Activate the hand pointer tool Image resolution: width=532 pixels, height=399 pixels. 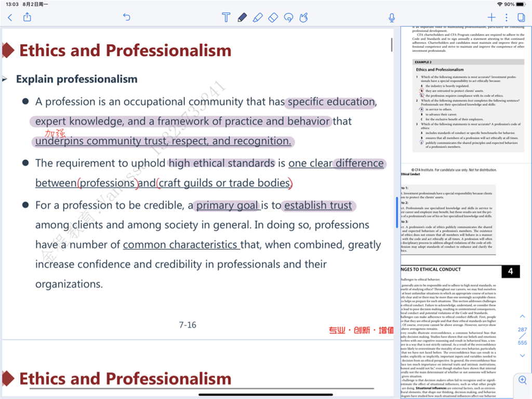click(x=304, y=18)
